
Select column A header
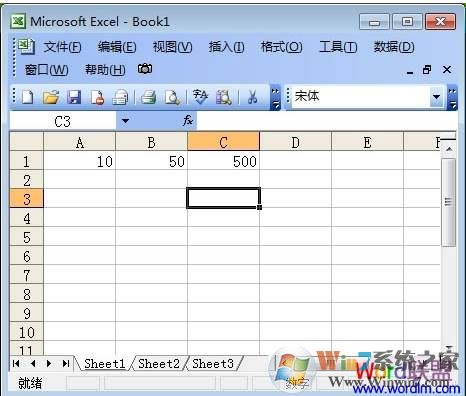pos(80,142)
